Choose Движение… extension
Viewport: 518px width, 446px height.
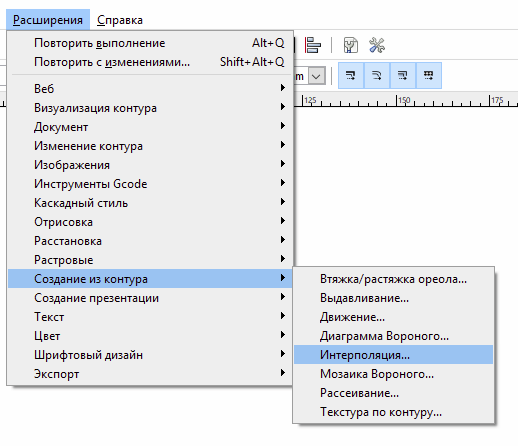click(393, 317)
